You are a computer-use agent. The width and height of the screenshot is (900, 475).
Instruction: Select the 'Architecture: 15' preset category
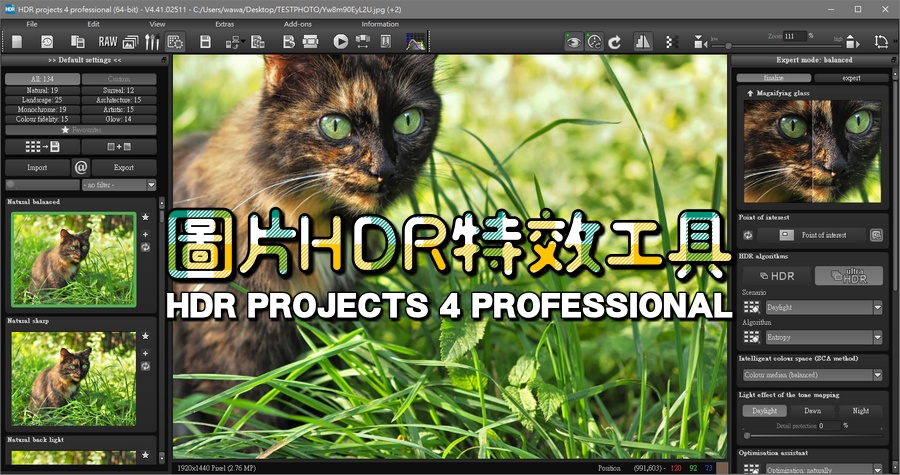tap(119, 100)
